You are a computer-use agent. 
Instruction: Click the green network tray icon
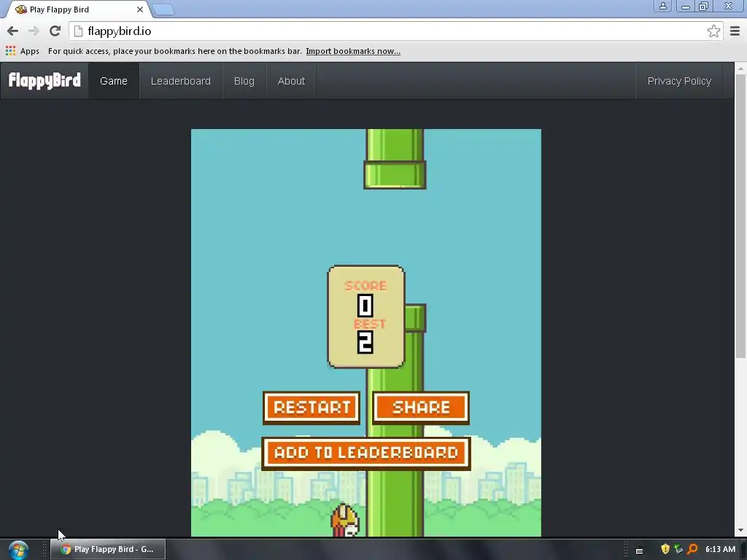[x=678, y=548]
